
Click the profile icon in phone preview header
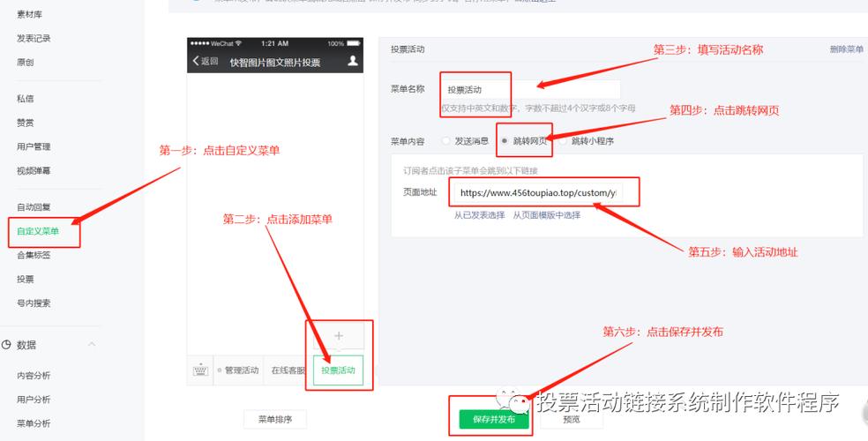point(353,61)
